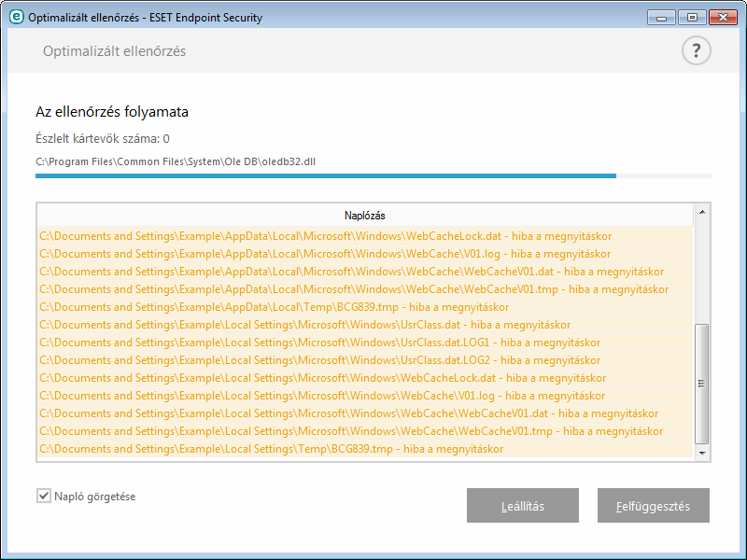Select UsrClass.dat.LOG1 log entry
The image size is (747, 560).
tap(365, 343)
